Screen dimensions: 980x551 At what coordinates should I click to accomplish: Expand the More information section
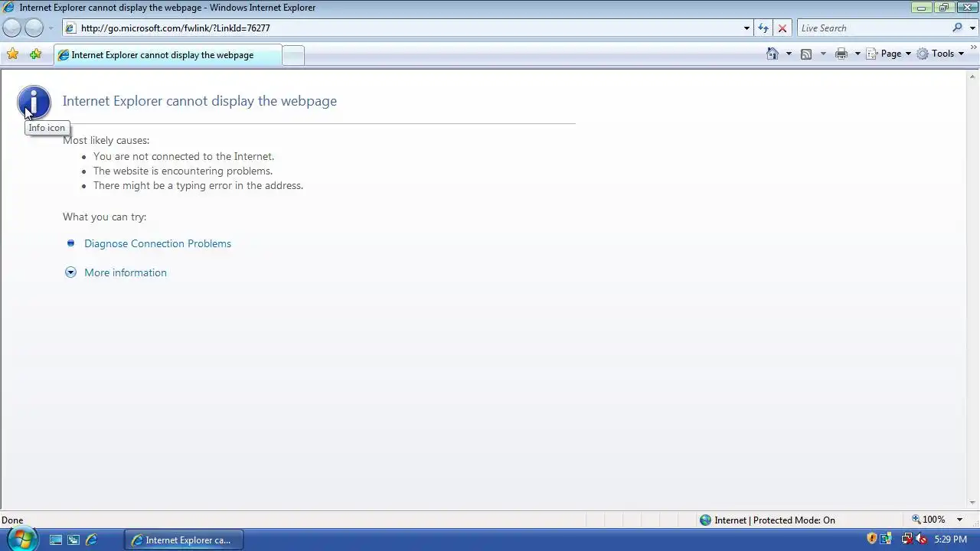(70, 272)
